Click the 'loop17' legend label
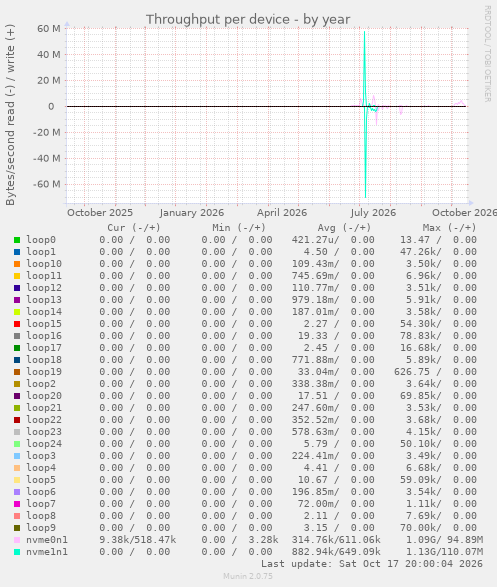 (x=44, y=347)
